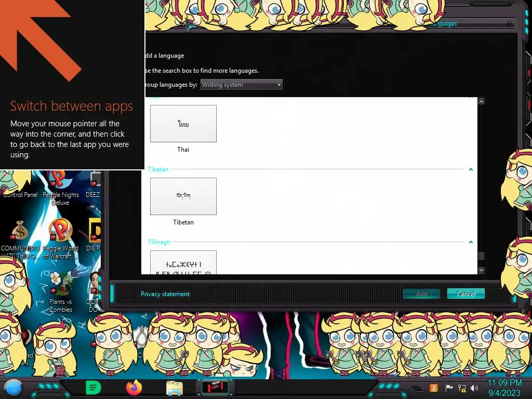Open the Java update tray icon
Viewport: 532px width, 399px height.
pyautogui.click(x=434, y=388)
